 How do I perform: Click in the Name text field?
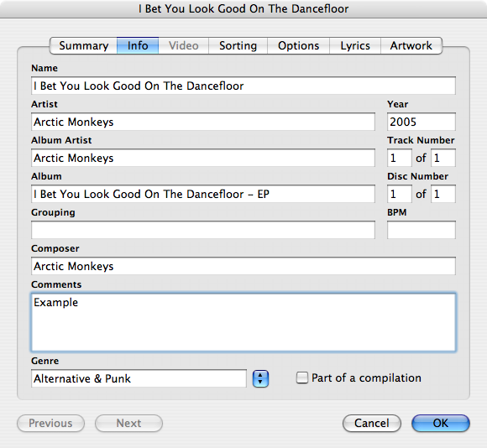(243, 86)
